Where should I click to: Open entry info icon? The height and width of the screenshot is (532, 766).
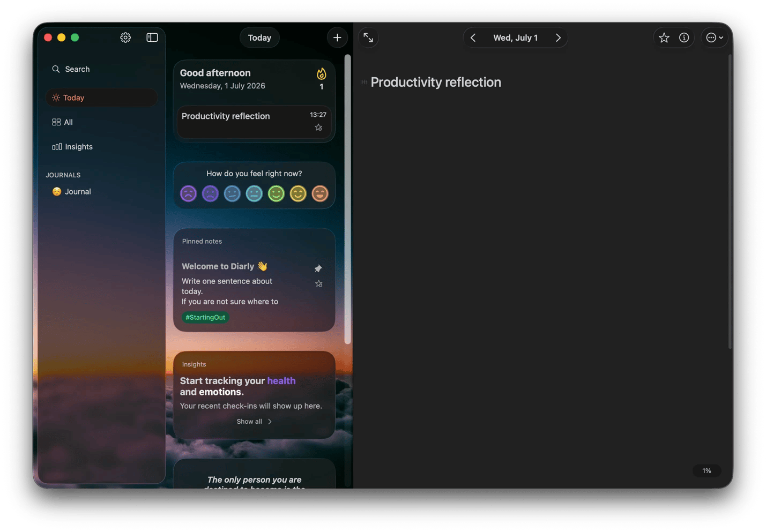tap(684, 38)
